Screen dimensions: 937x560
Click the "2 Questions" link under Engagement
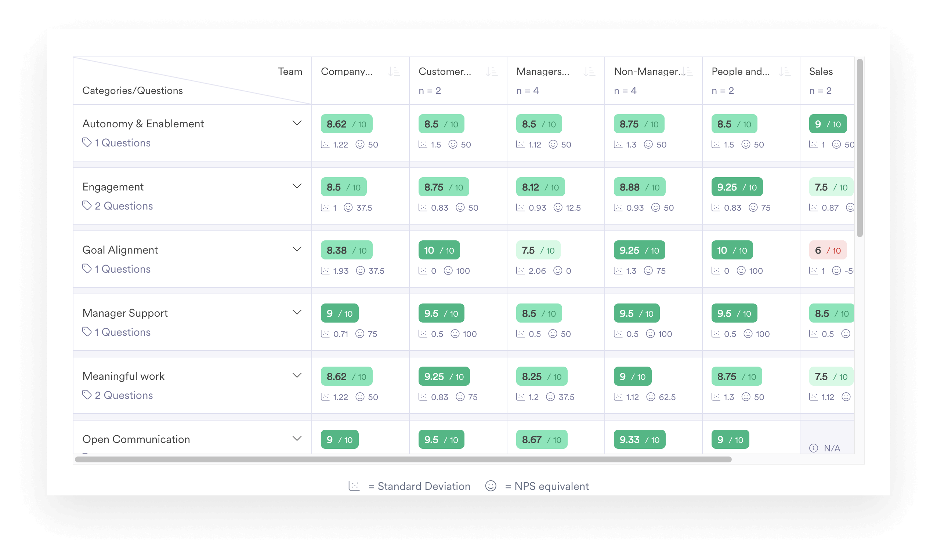tap(123, 206)
